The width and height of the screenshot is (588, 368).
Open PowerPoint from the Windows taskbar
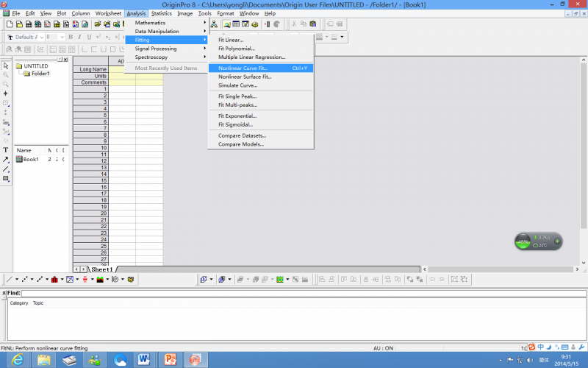coord(170,360)
